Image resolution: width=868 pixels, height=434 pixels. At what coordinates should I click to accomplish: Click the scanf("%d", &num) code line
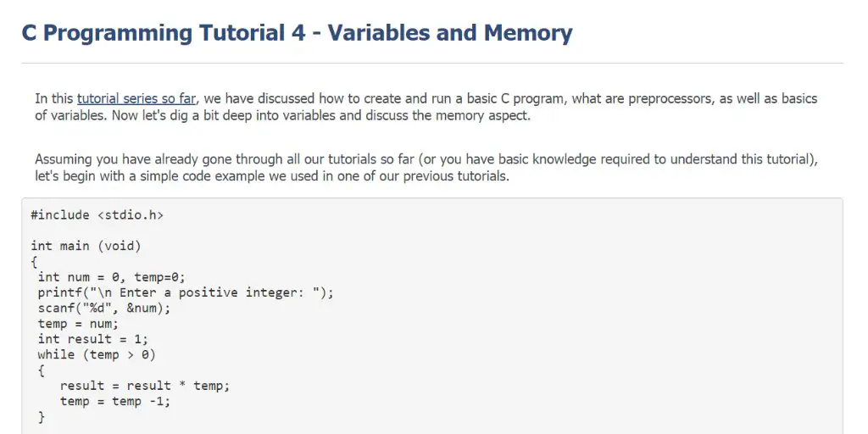click(104, 308)
